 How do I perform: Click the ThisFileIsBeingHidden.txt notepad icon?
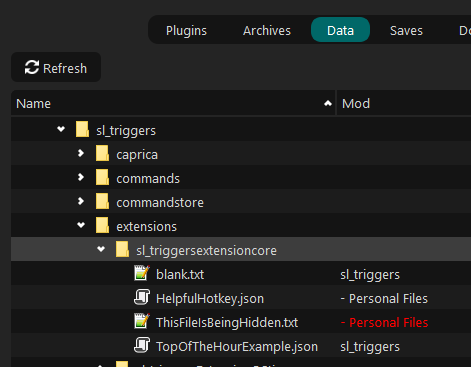click(x=142, y=321)
